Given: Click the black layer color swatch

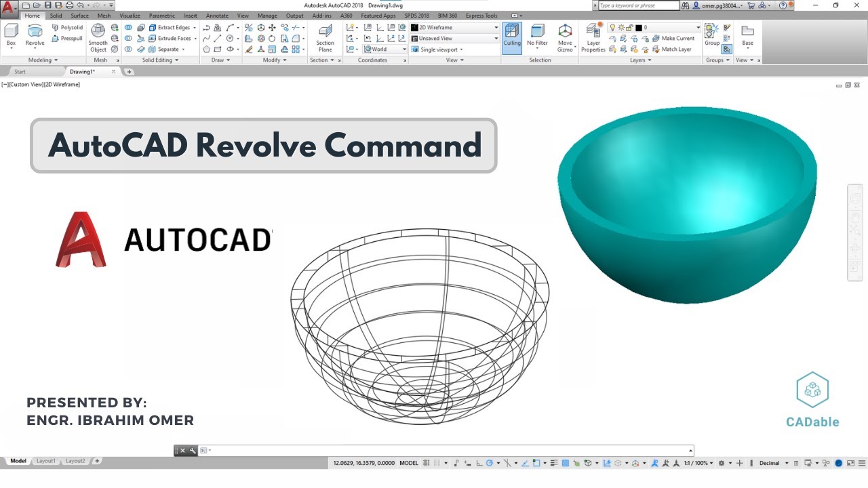Looking at the screenshot, I should tap(639, 28).
